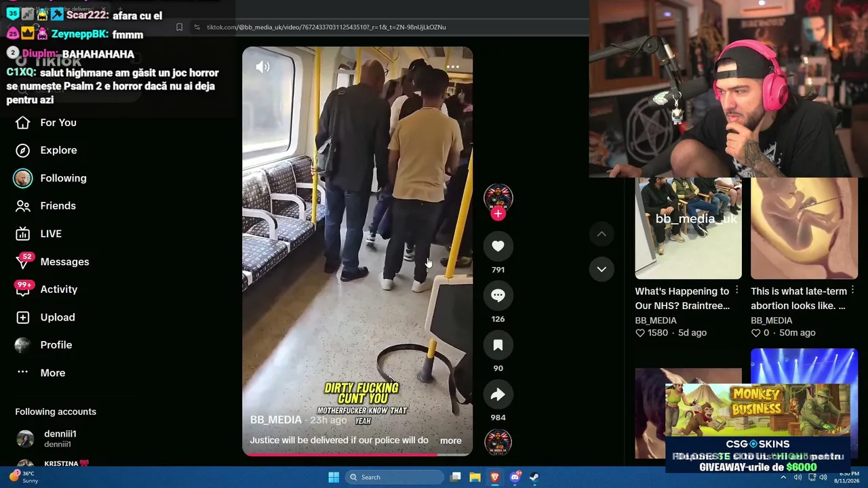The image size is (868, 488).
Task: Open the 'What's Happening to Our NHS?' title
Action: [682, 299]
